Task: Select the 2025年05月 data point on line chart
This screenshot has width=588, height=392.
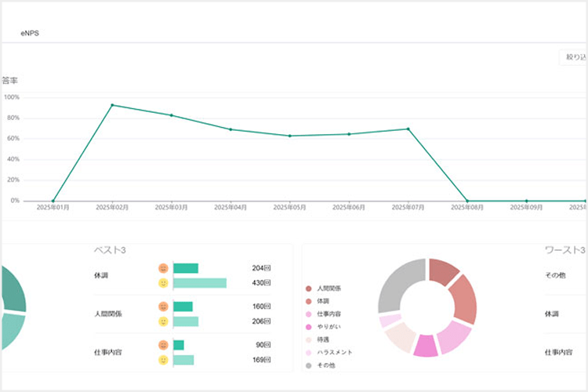Action: coord(289,136)
